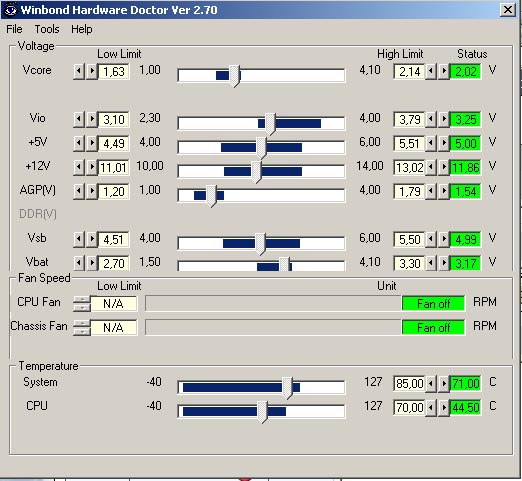Click the Vcore low limit field showing 1,63
Screen dimensions: 522x481
coord(114,71)
